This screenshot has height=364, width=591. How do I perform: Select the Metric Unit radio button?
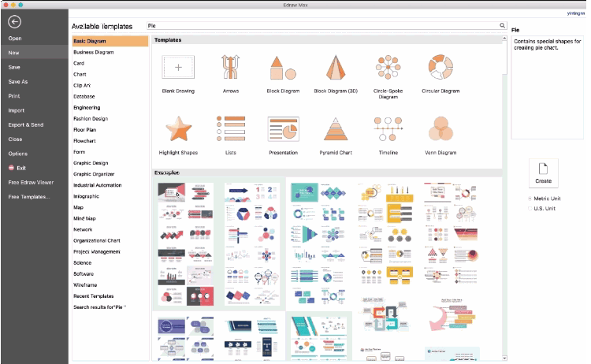click(x=530, y=199)
